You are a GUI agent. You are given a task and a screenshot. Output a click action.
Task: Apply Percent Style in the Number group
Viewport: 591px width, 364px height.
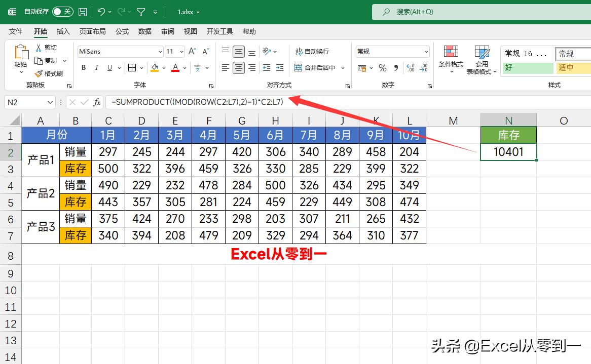(x=383, y=68)
